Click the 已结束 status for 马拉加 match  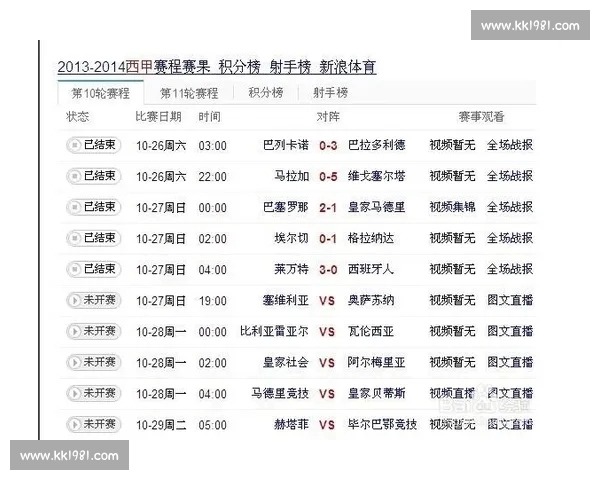(x=93, y=176)
